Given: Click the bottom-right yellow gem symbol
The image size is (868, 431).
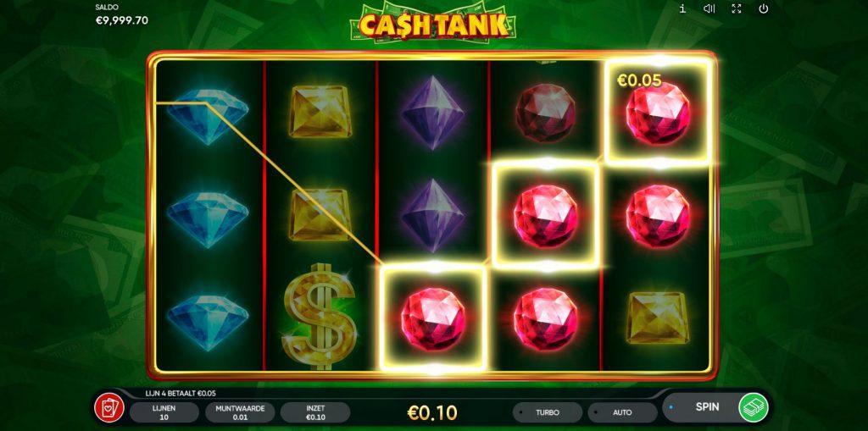Looking at the screenshot, I should (657, 318).
